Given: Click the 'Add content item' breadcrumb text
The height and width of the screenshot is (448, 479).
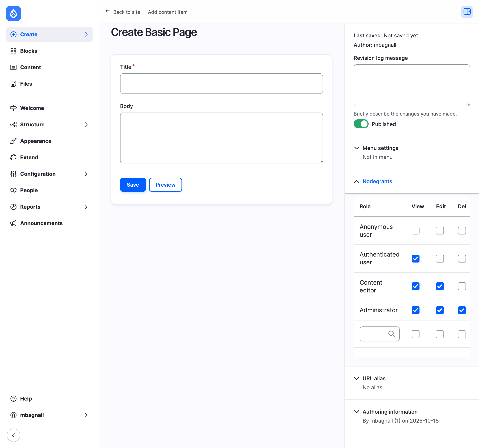Looking at the screenshot, I should [x=167, y=12].
